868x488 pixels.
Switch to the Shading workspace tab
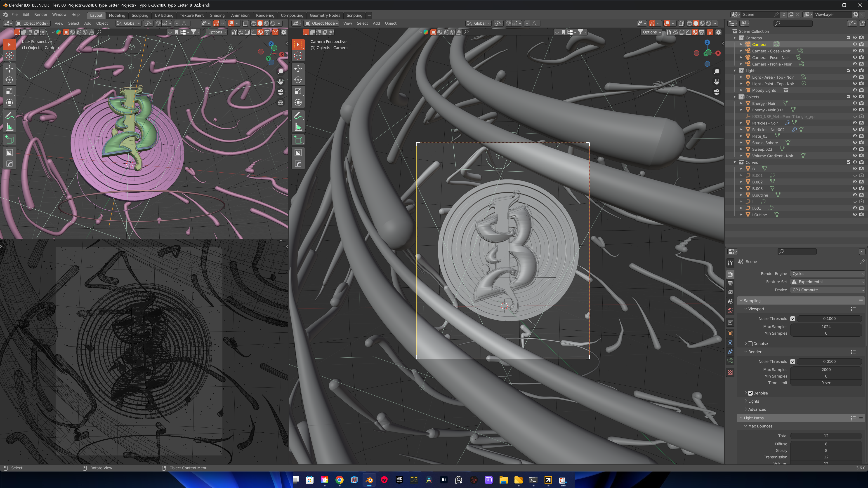coord(217,15)
